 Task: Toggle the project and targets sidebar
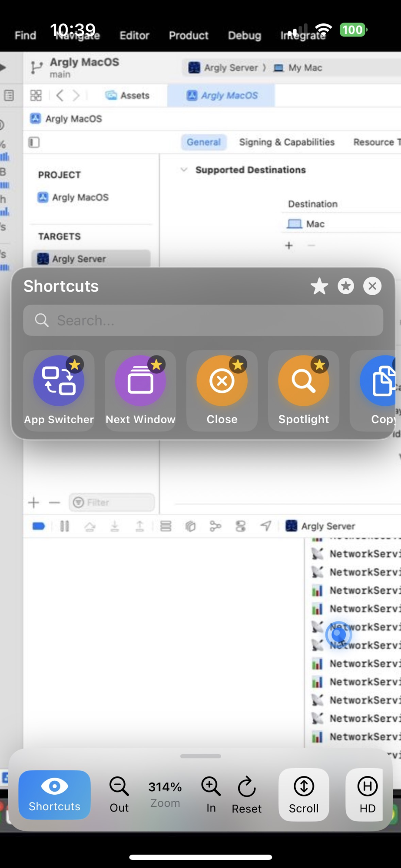(34, 142)
